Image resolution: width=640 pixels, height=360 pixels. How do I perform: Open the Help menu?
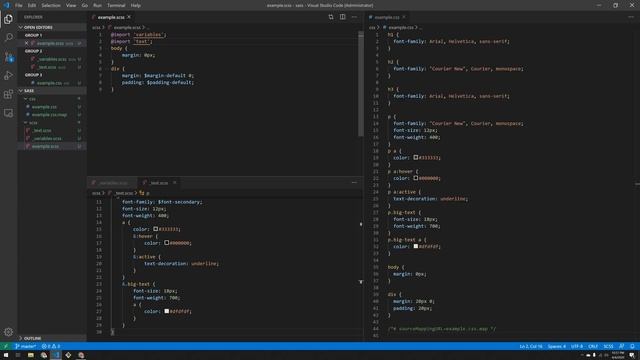click(136, 5)
